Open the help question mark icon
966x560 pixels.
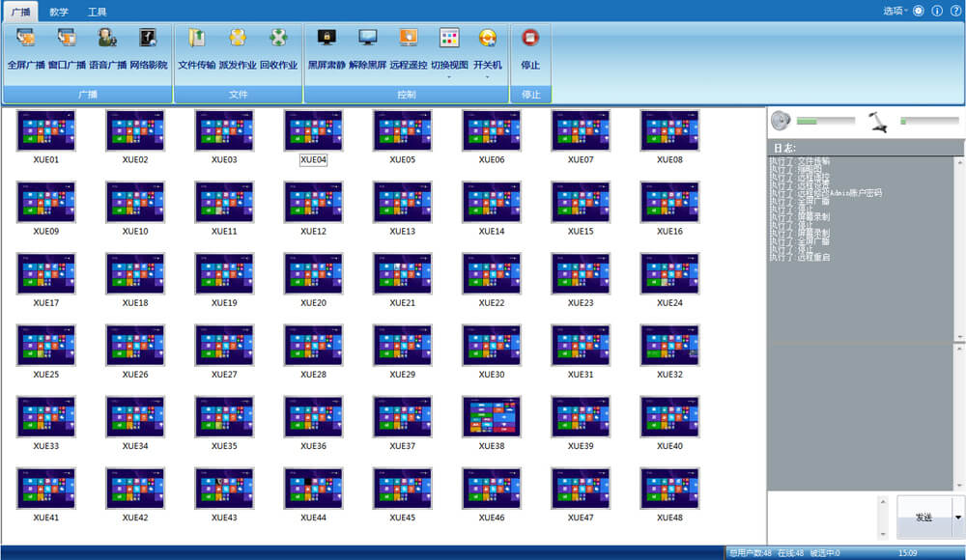(955, 11)
